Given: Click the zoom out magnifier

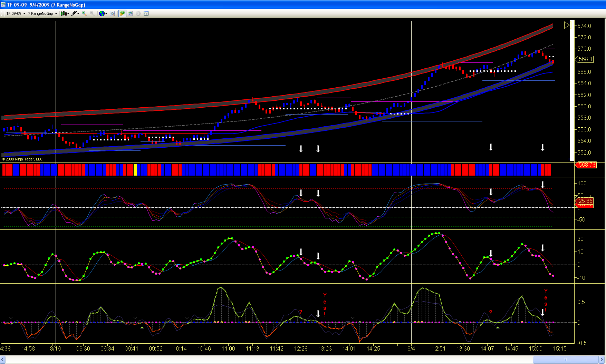Looking at the screenshot, I should point(92,13).
